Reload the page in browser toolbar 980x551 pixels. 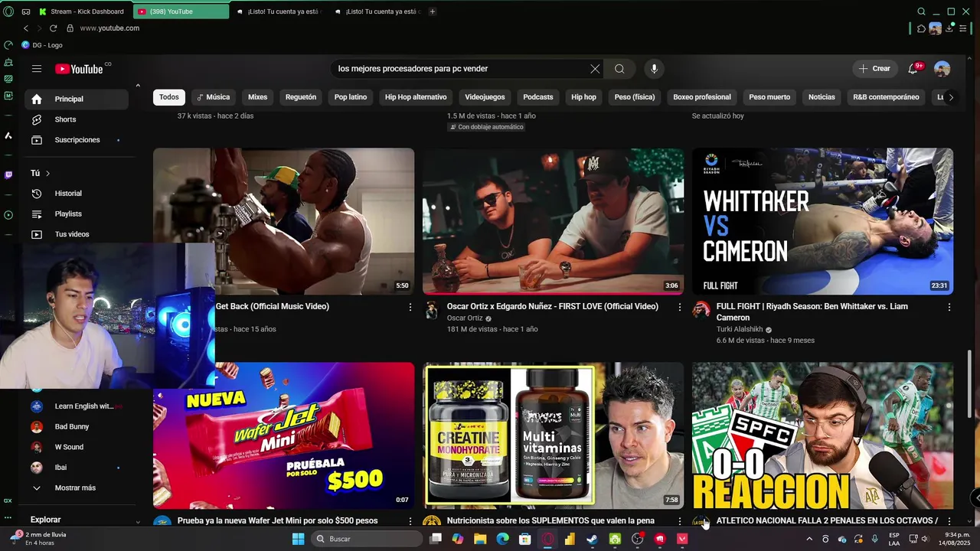tap(53, 28)
